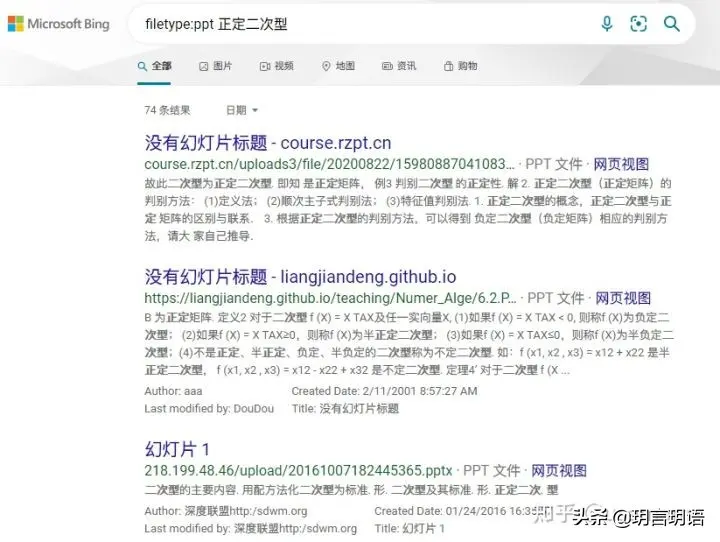Open visual search camera icon
Screen dimensions: 720x542
pyautogui.click(x=638, y=23)
